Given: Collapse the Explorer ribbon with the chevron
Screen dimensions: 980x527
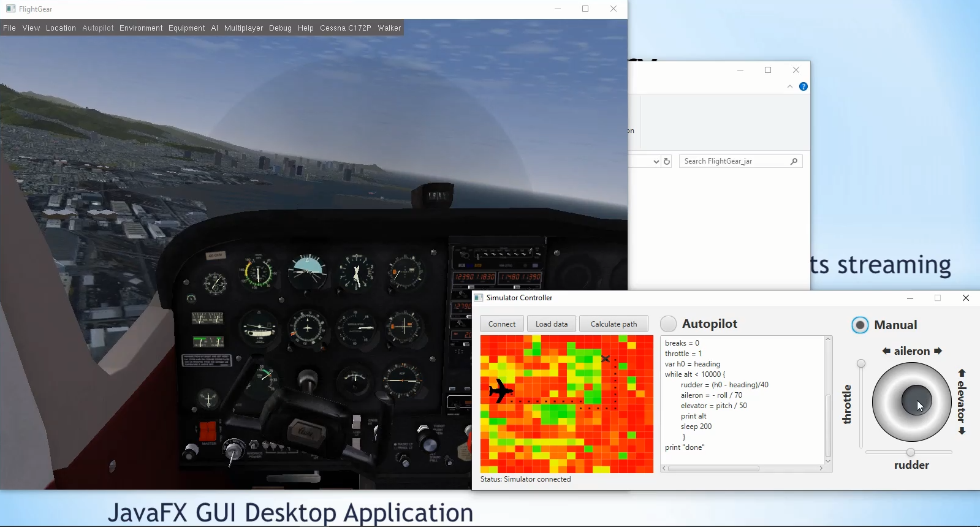Looking at the screenshot, I should 790,86.
